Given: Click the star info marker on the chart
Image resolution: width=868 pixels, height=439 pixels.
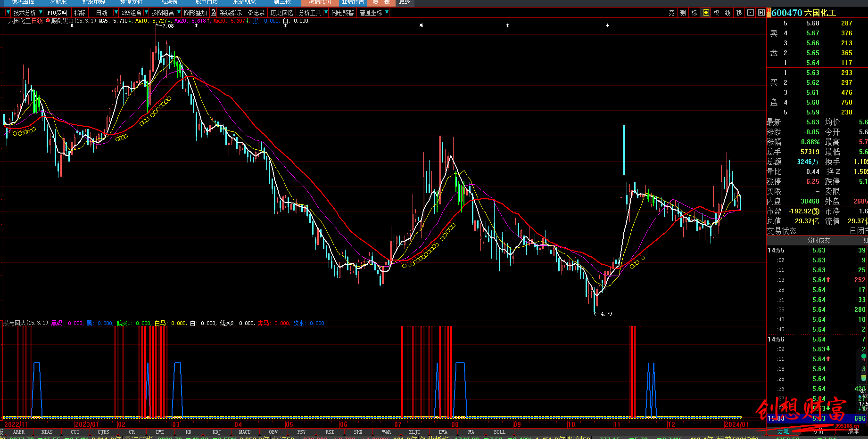Looking at the screenshot, I should pos(421,25).
